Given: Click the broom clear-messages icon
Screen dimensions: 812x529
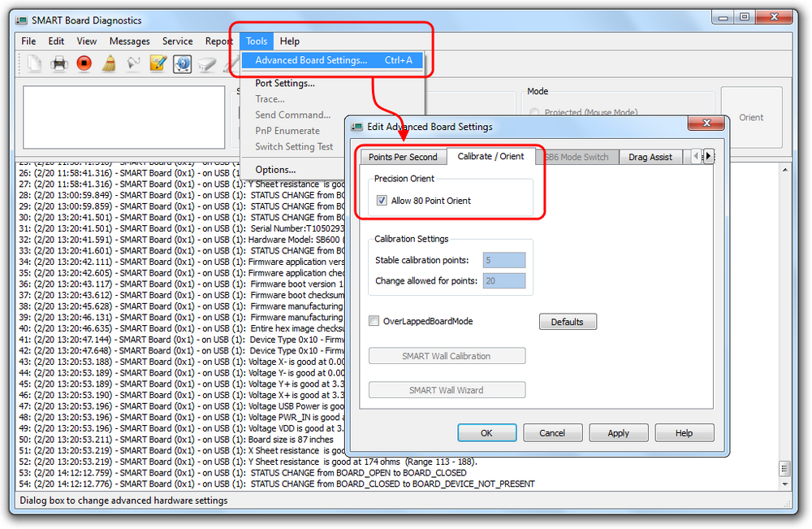Looking at the screenshot, I should click(109, 63).
